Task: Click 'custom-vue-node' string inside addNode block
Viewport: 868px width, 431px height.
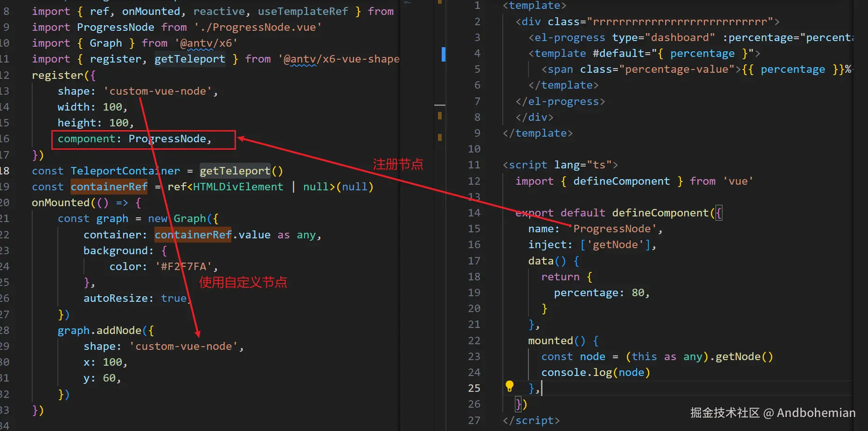Action: click(184, 346)
